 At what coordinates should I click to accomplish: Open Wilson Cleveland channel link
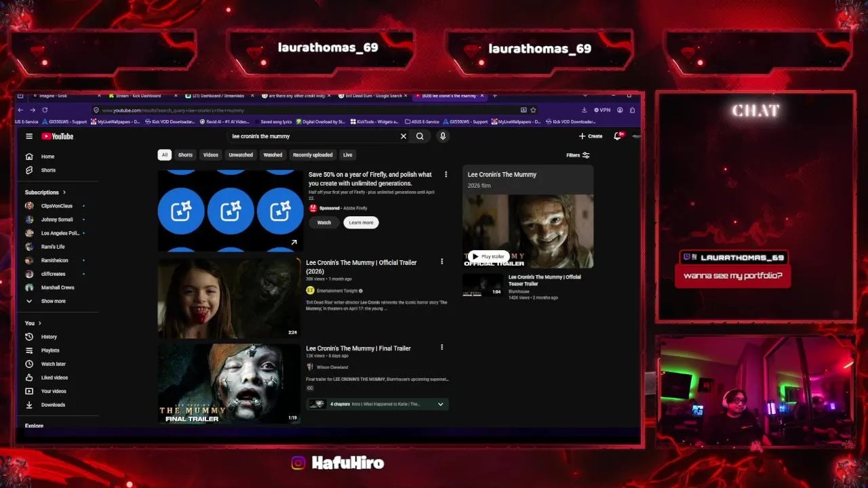tap(332, 367)
